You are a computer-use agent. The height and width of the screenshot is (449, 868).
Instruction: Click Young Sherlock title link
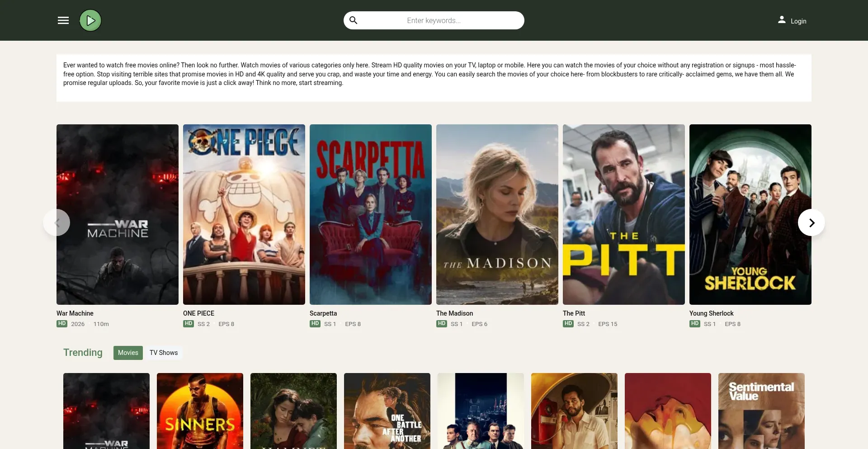point(711,313)
